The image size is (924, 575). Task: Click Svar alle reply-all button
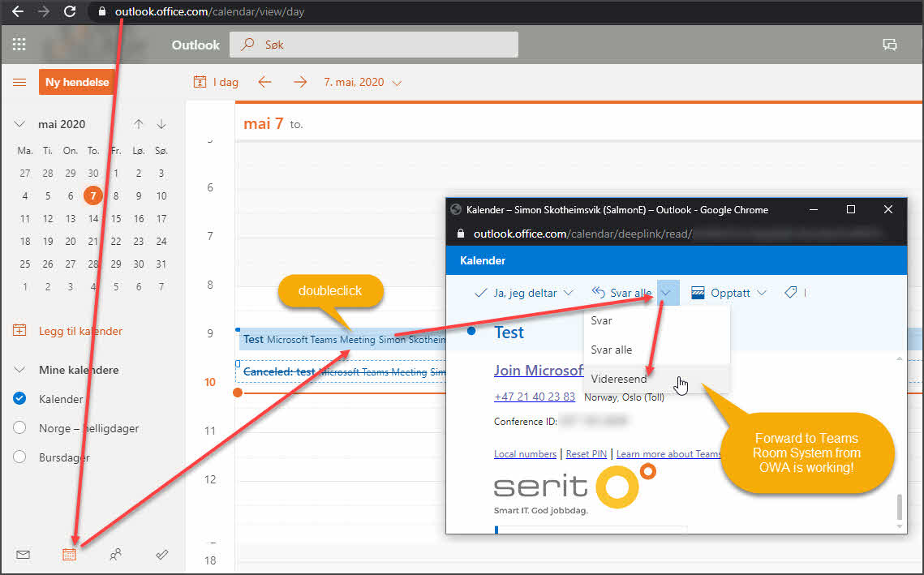click(x=622, y=293)
